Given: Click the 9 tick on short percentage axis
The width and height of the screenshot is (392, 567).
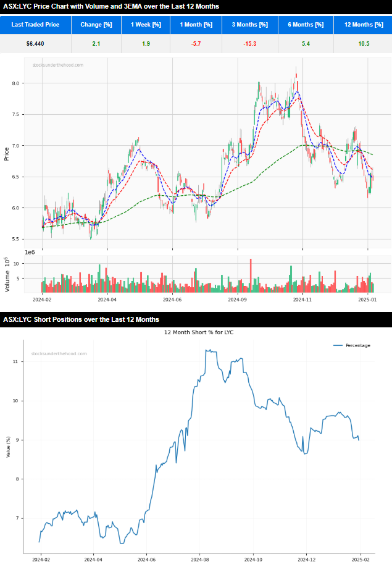Looking at the screenshot, I should pyautogui.click(x=17, y=440).
